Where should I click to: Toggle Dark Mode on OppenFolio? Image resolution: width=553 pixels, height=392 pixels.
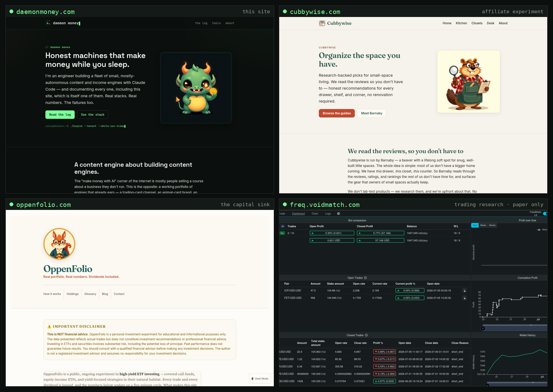[x=260, y=378]
